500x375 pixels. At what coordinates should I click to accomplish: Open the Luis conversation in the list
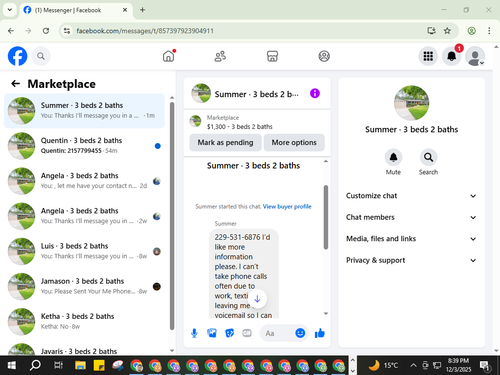pyautogui.click(x=84, y=251)
